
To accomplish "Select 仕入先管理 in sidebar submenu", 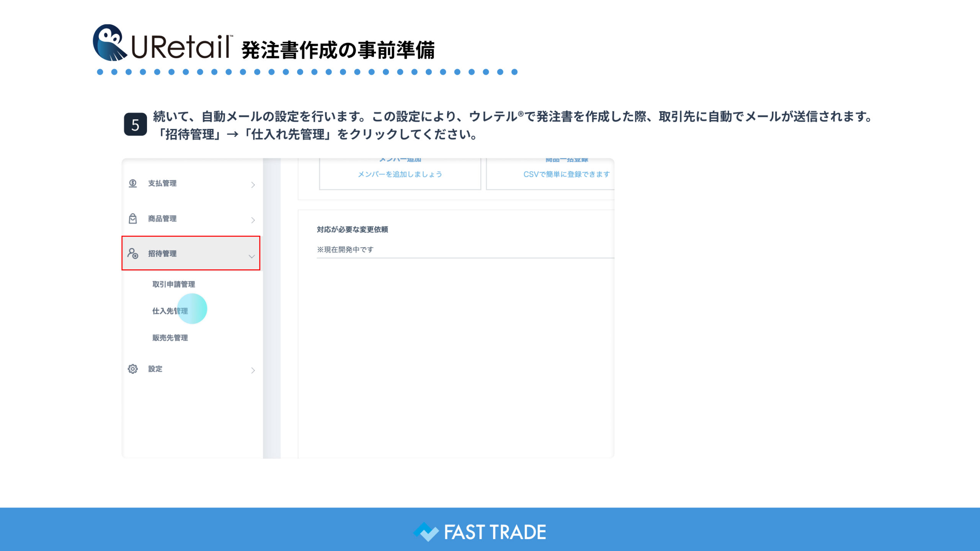I will [x=170, y=311].
